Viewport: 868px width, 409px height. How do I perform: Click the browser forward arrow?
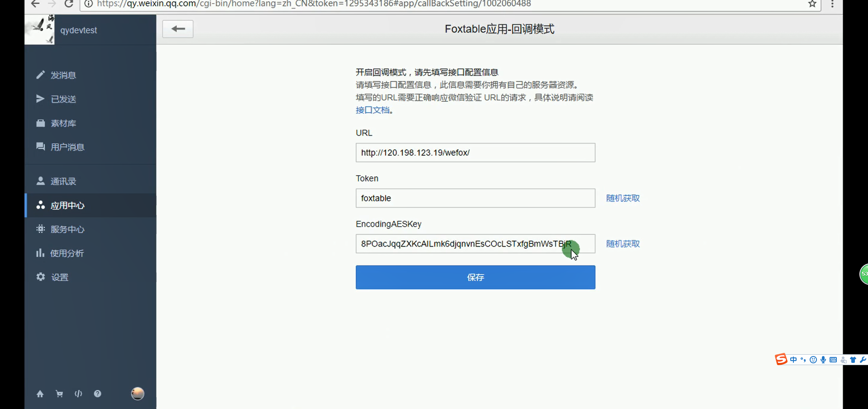click(x=52, y=4)
